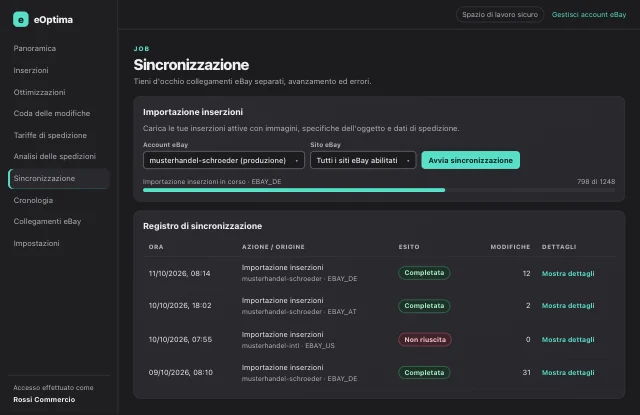
Task: Select the Sincronizzazione sidebar item
Action: 59,178
